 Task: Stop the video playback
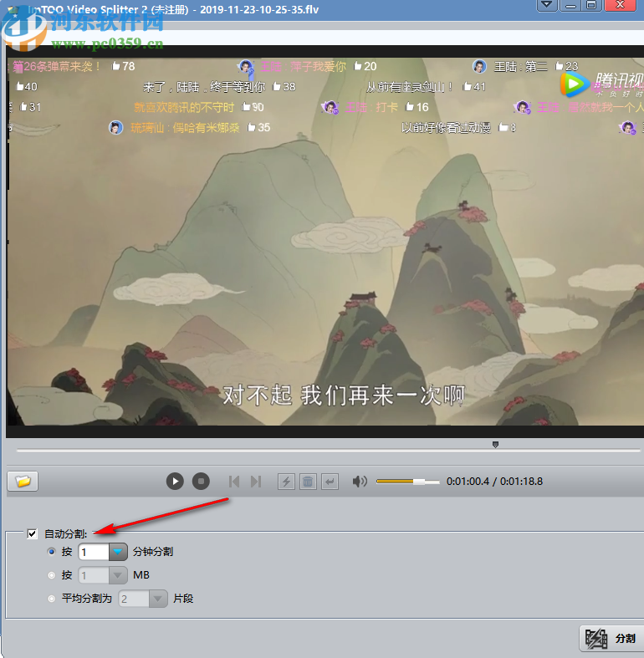click(201, 481)
